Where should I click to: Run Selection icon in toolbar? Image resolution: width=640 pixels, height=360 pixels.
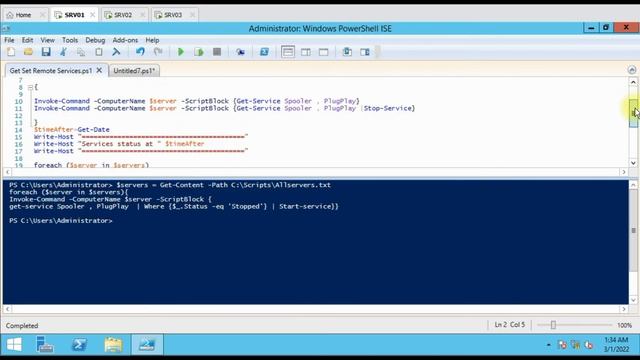click(x=199, y=52)
